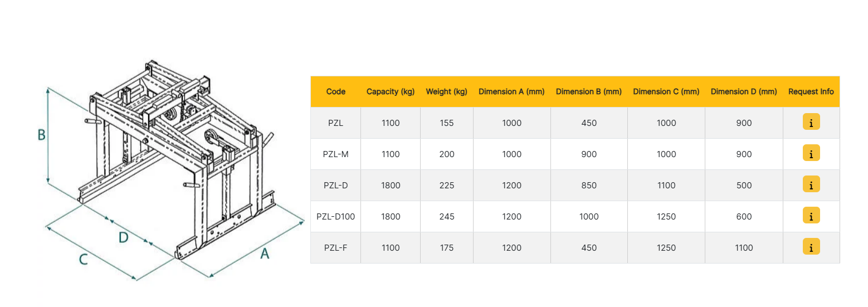
Task: Select the PZL-F code cell
Action: [335, 247]
